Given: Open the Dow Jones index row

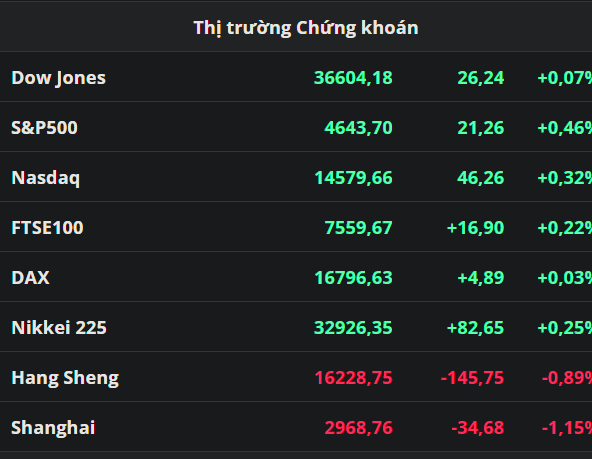Looking at the screenshot, I should click(296, 77).
